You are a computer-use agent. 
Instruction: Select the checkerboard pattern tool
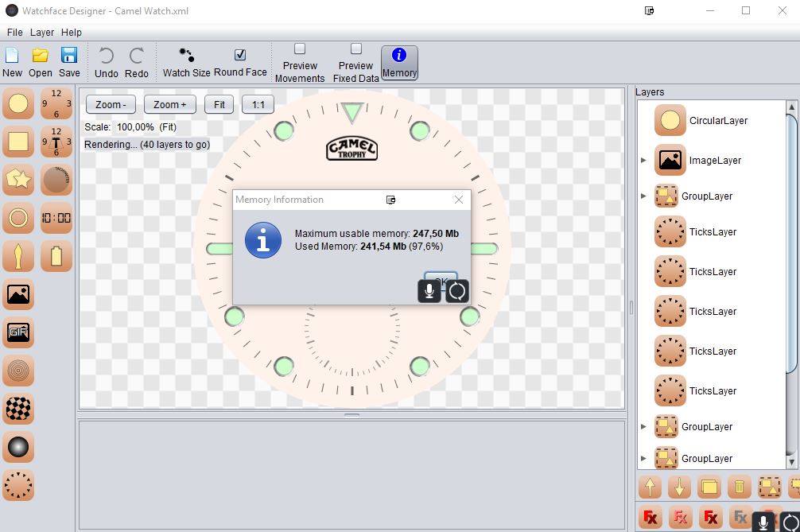point(18,409)
